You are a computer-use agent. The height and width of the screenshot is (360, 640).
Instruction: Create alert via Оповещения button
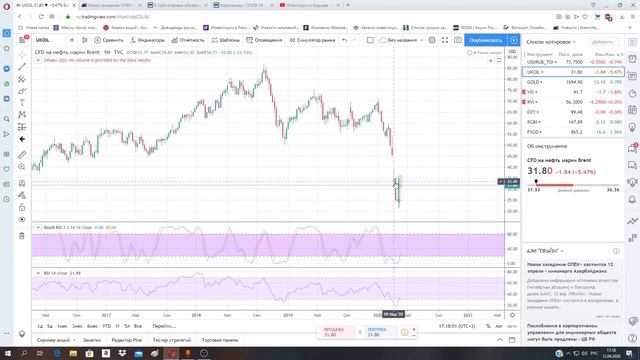[x=264, y=40]
